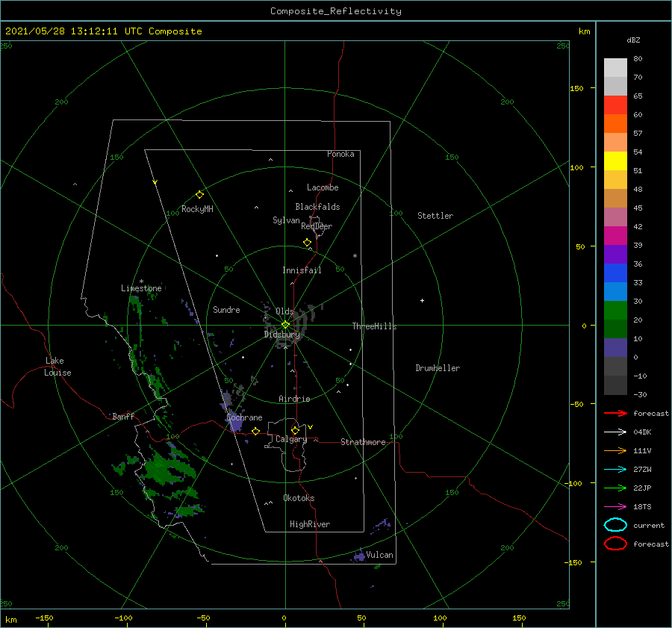Click the Banff label
The image size is (672, 628).
click(x=123, y=416)
